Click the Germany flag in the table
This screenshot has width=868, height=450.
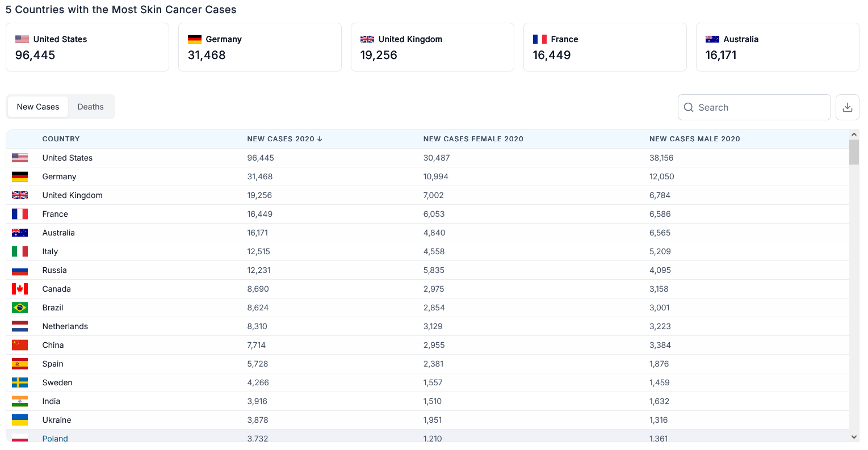click(x=20, y=176)
